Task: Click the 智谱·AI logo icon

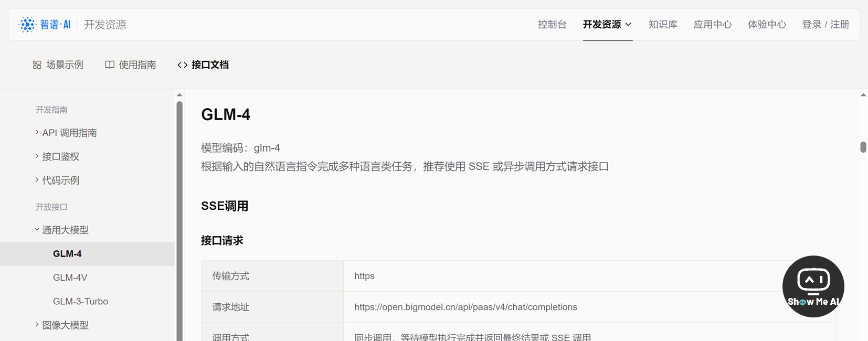Action: [27, 25]
